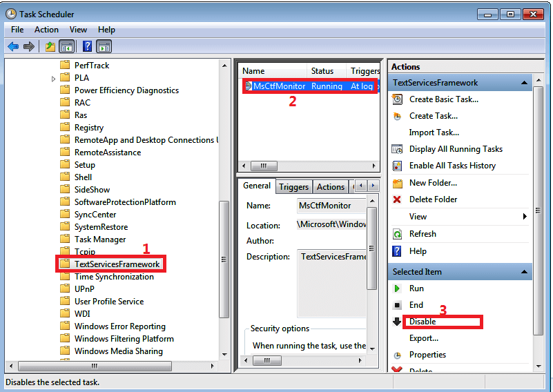Click the red Delete Folder icon
Screen dimensions: 553x392
[x=397, y=199]
